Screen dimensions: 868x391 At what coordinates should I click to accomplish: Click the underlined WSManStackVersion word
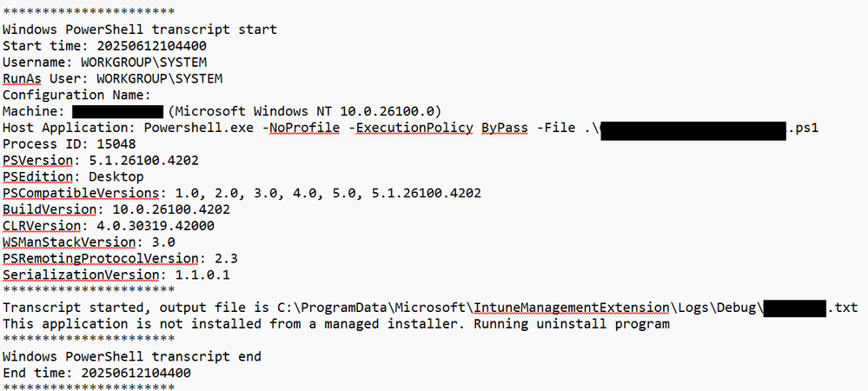pos(70,242)
